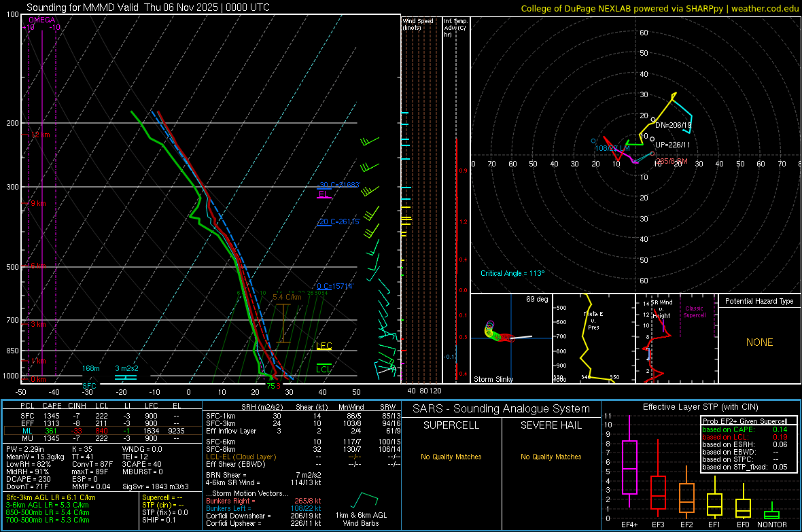Viewport: 802px width, 532px height.
Task: Click the 0 C=15714' freezing level label
Action: click(x=335, y=286)
